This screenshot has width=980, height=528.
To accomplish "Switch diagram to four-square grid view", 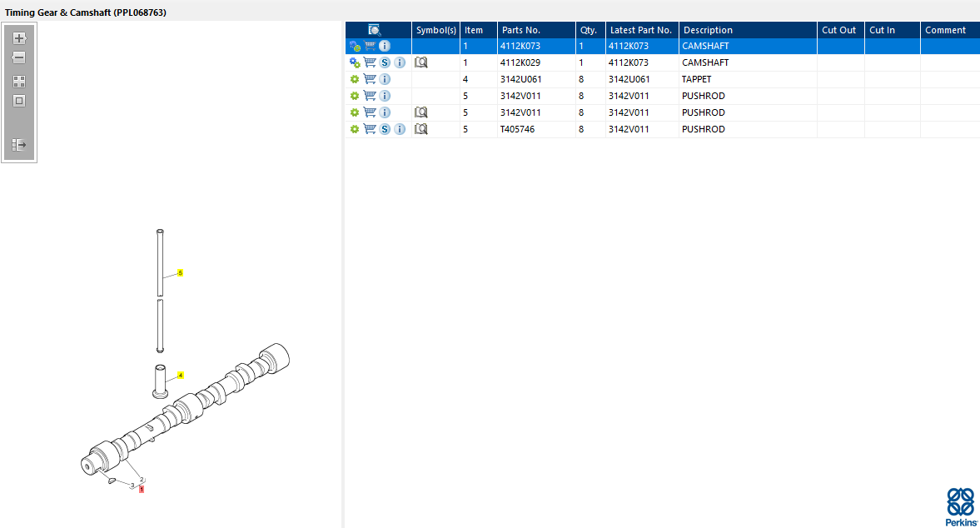I will (x=19, y=82).
